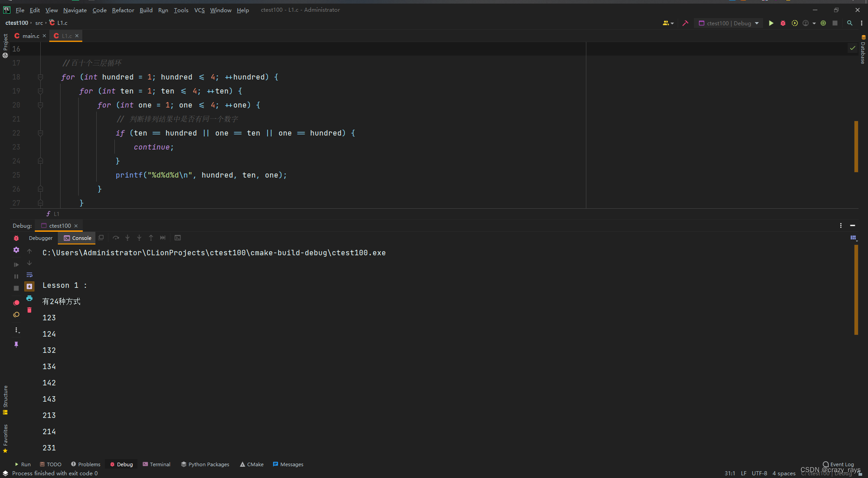Toggle scroll to end in console

[29, 286]
